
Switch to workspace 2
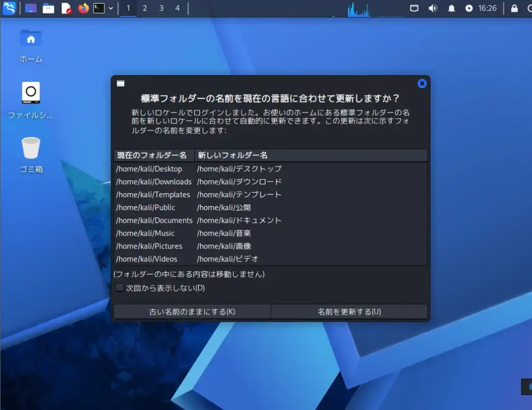(x=145, y=8)
